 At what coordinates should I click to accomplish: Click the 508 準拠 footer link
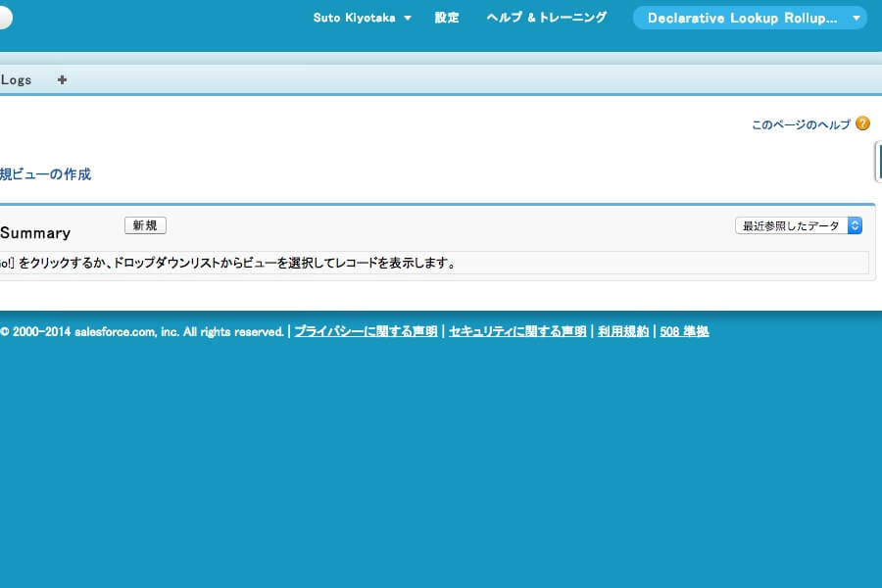pos(684,331)
